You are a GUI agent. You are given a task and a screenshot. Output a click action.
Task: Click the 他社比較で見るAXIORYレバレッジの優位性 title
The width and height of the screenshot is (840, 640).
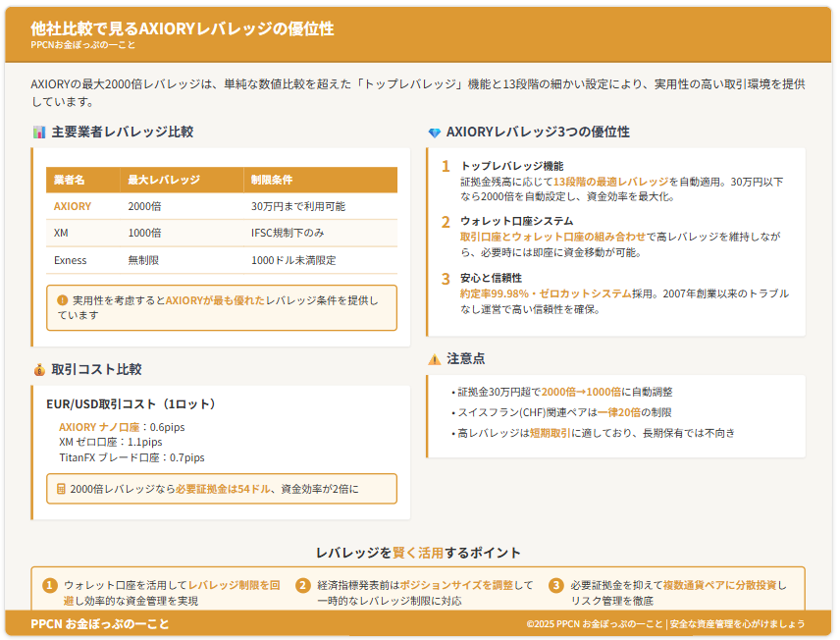(x=183, y=28)
